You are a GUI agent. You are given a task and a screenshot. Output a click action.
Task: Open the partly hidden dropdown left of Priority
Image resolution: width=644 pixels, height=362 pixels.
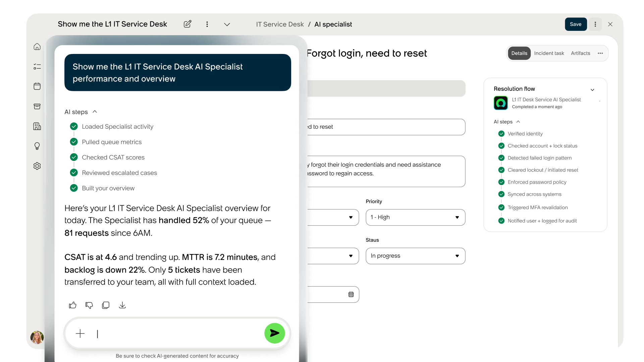coord(333,217)
